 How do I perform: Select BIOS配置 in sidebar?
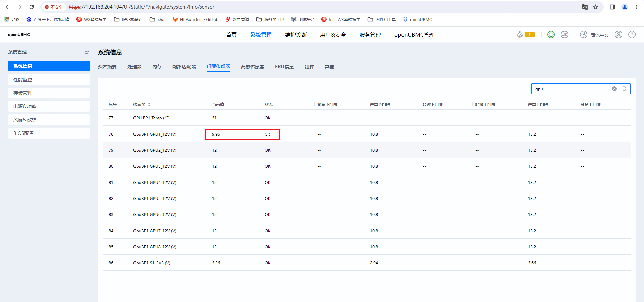[49, 133]
